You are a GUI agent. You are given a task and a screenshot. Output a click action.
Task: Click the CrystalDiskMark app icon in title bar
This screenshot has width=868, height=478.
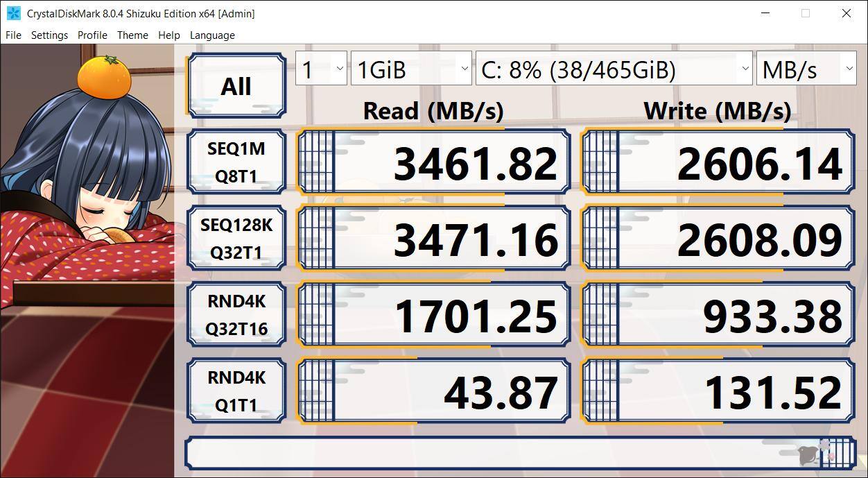(x=13, y=13)
